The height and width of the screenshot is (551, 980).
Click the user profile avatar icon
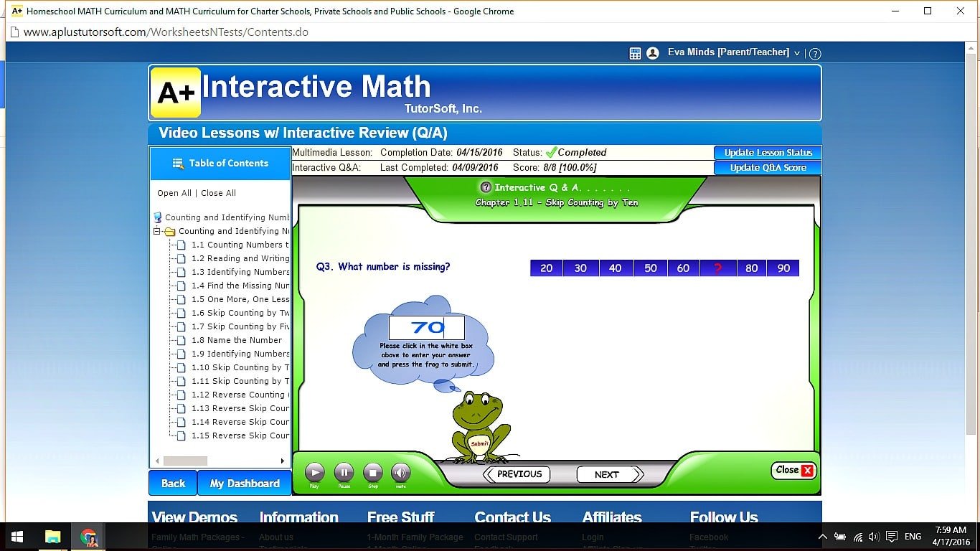point(653,53)
